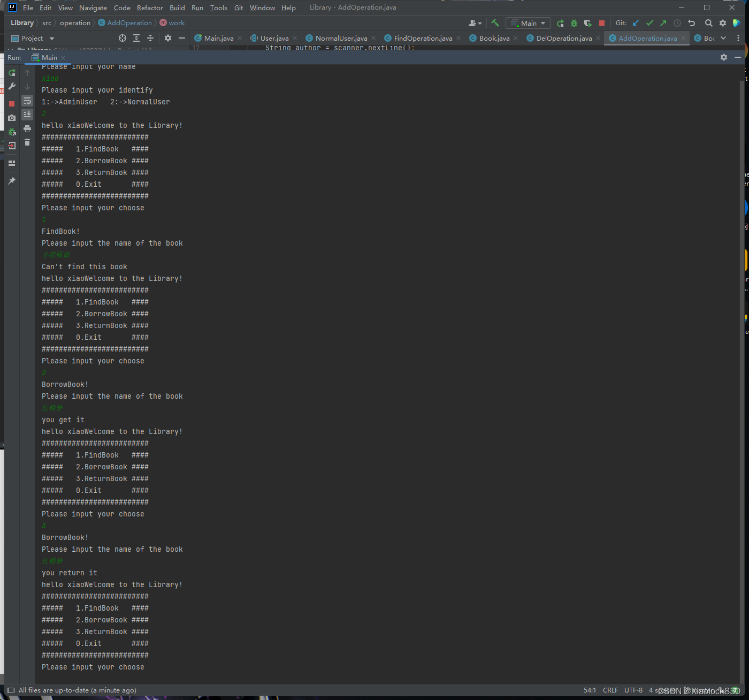The height and width of the screenshot is (700, 749).
Task: Click the Exit icon in Run sidebar
Action: pyautogui.click(x=12, y=146)
